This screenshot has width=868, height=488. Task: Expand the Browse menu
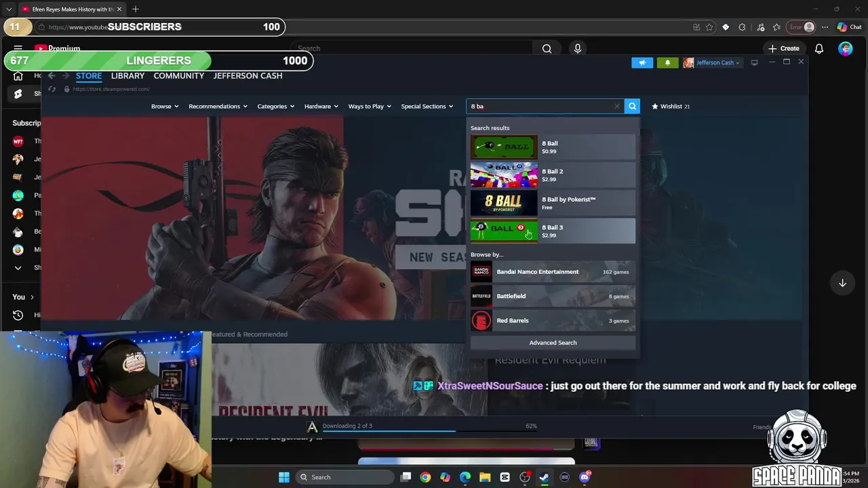pyautogui.click(x=165, y=106)
